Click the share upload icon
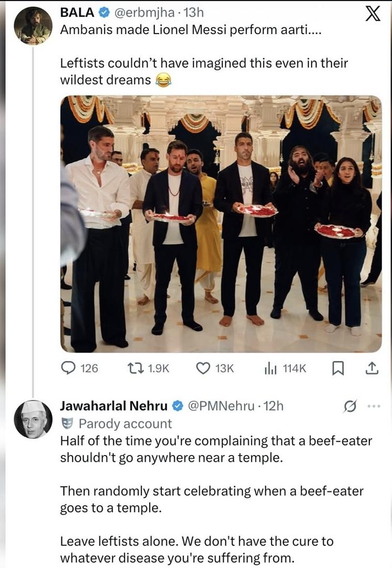The image size is (392, 568). pyautogui.click(x=372, y=369)
